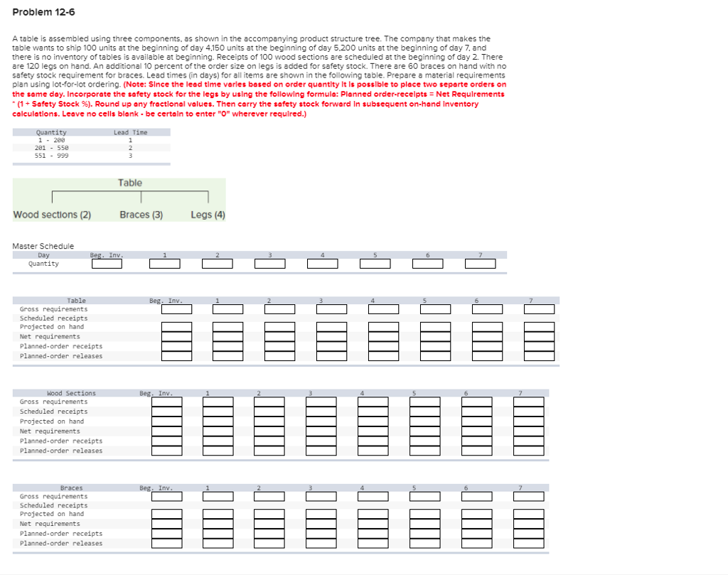Focus Braces net requirements day 5 field

pyautogui.click(x=425, y=524)
